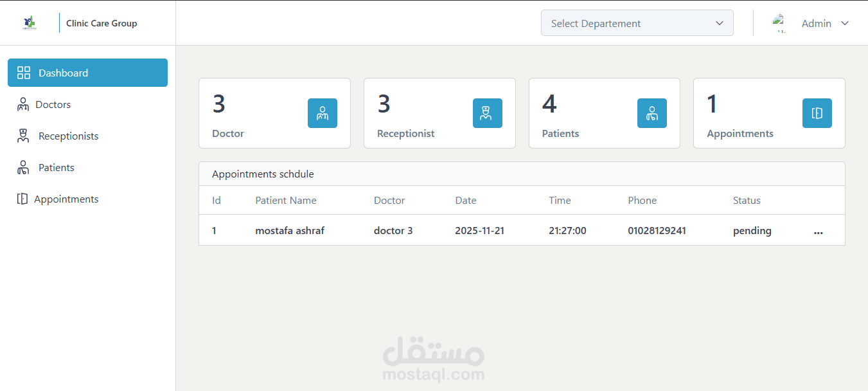Expand the Admin user menu chevron
Screen dimensions: 868x391
845,23
